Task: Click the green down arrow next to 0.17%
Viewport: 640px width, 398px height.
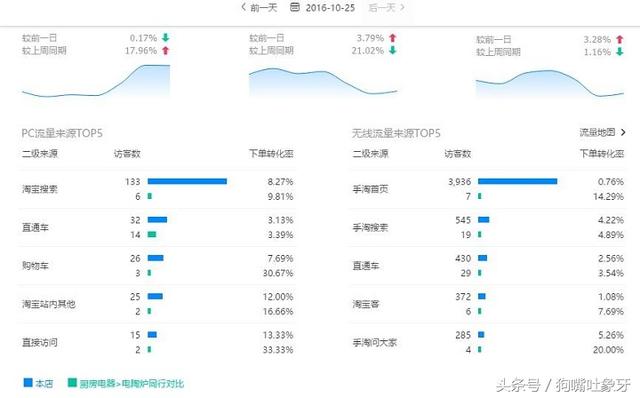Action: tap(165, 38)
